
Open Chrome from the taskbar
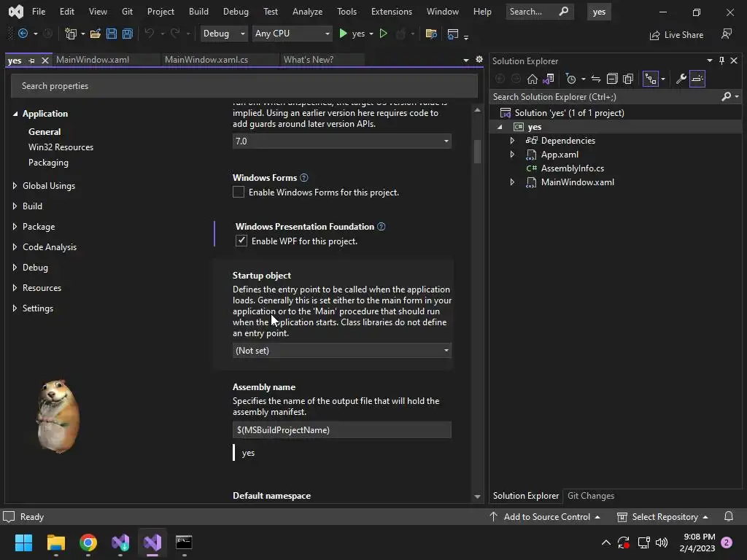point(88,542)
